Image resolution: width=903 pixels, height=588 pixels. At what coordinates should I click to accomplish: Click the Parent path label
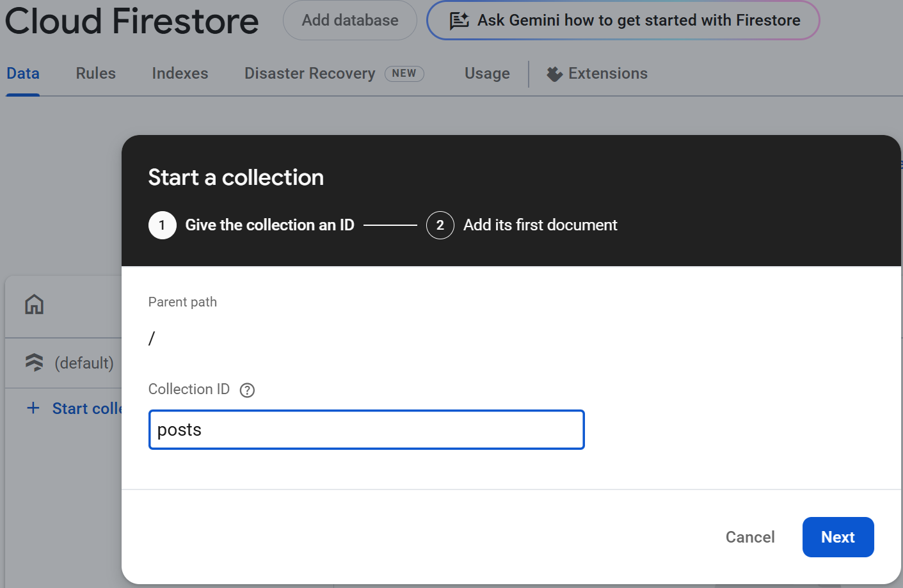pyautogui.click(x=182, y=302)
